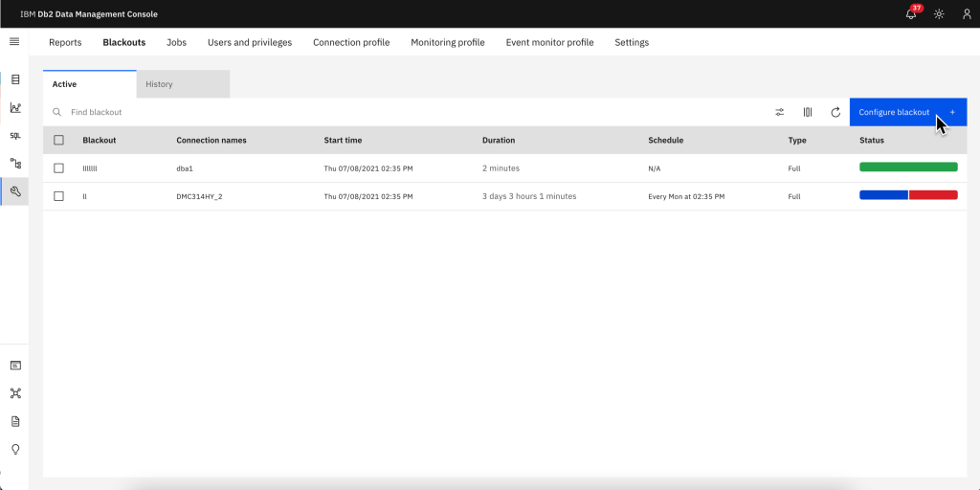
Task: Select the checkbox for dba1 blackout row
Action: pos(59,168)
